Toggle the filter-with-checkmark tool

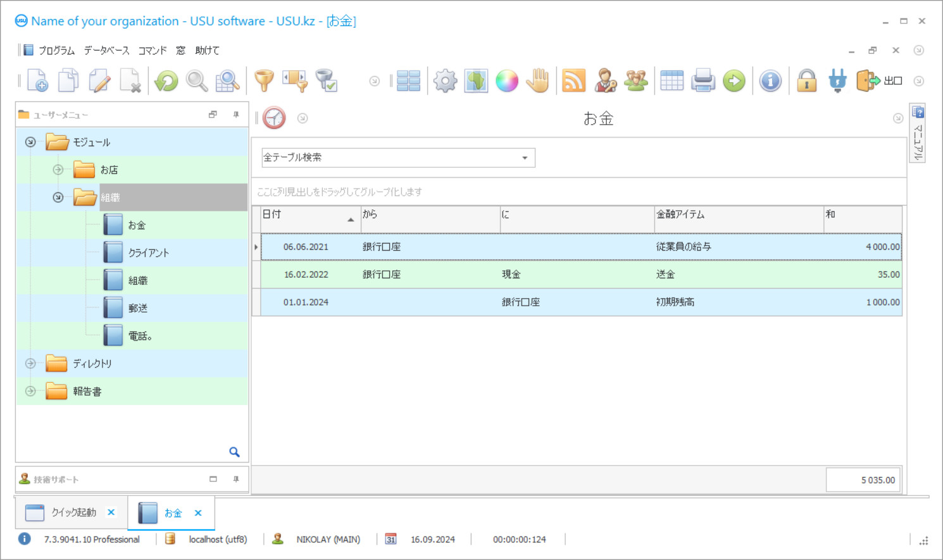click(327, 80)
